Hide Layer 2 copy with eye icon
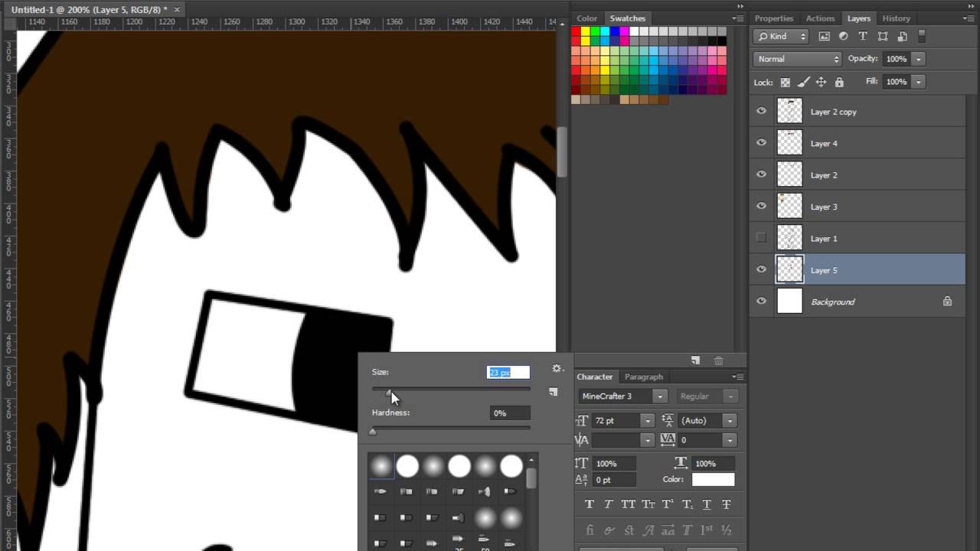980x551 pixels. (761, 111)
